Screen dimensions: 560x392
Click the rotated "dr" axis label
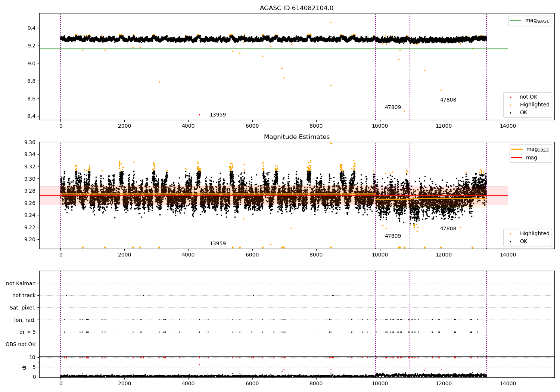click(x=24, y=367)
